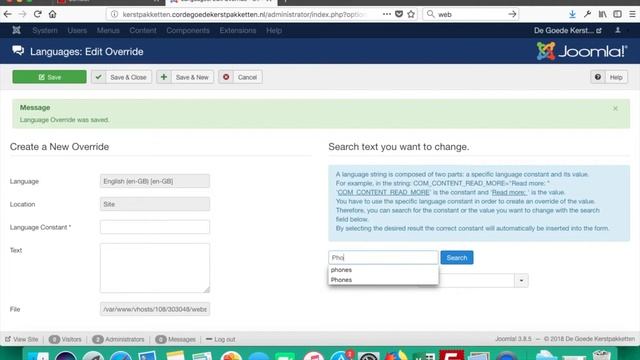Click the green Save button
640x360 pixels.
49,77
